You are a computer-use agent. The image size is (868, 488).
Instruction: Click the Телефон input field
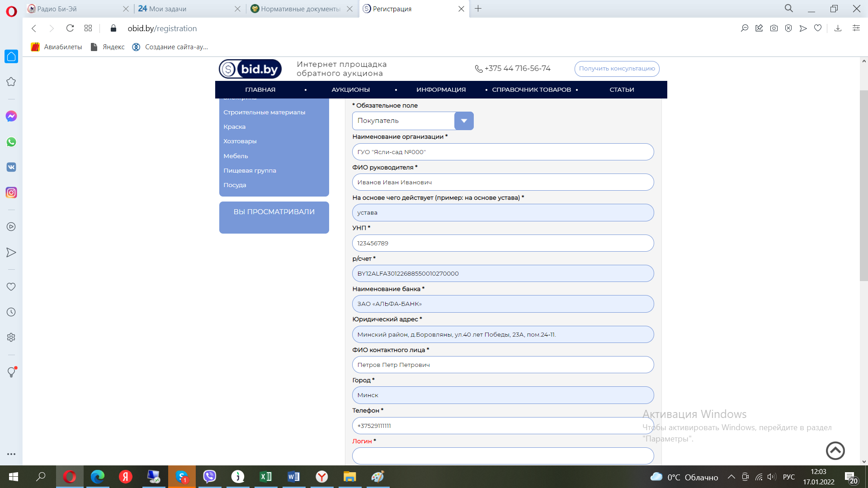[503, 426]
